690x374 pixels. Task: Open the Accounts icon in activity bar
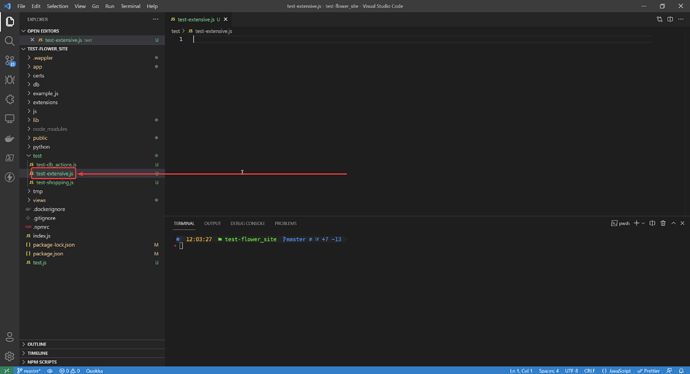coord(9,337)
